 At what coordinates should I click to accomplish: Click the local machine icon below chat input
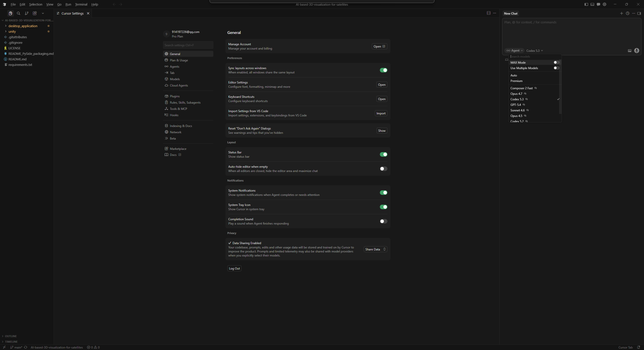coord(507,60)
